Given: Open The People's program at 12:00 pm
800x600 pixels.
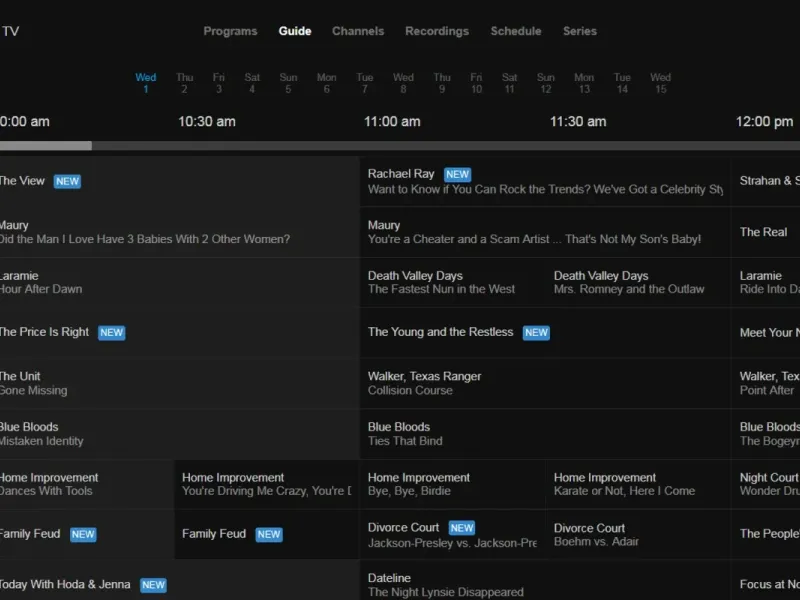Looking at the screenshot, I should (766, 534).
